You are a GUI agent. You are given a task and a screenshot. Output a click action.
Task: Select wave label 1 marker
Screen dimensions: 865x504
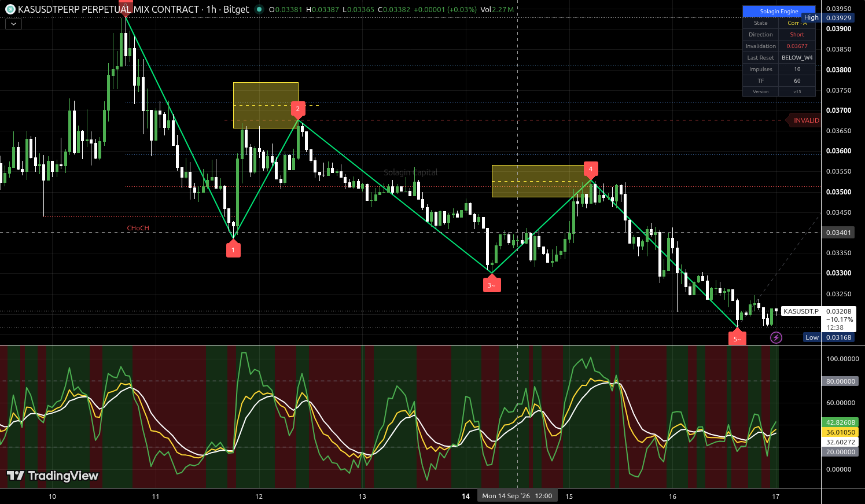click(x=233, y=249)
